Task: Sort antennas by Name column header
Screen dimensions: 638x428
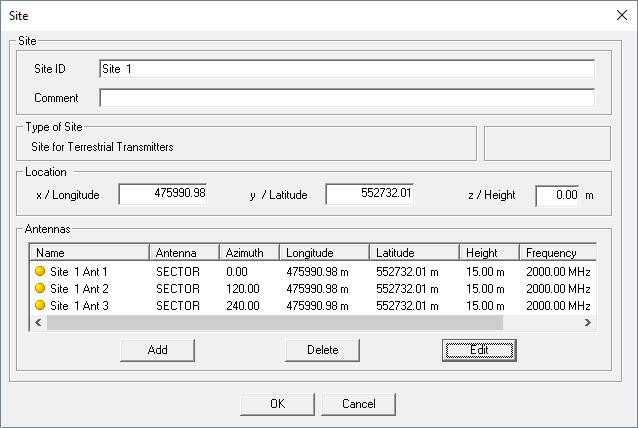Action: point(90,253)
